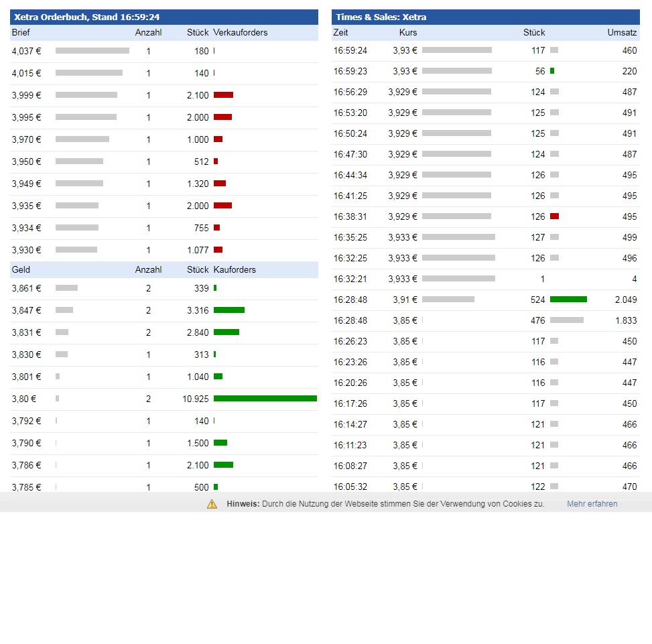Select the 3,970 € ask price

pos(27,139)
